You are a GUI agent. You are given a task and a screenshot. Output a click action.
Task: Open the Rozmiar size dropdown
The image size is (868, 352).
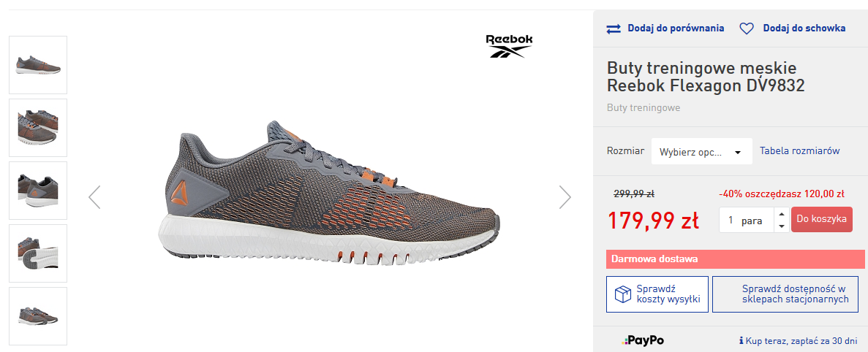[x=701, y=151]
